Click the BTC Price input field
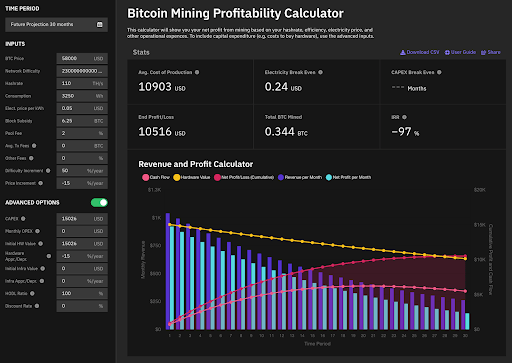This screenshot has height=363, width=512. pyautogui.click(x=82, y=58)
